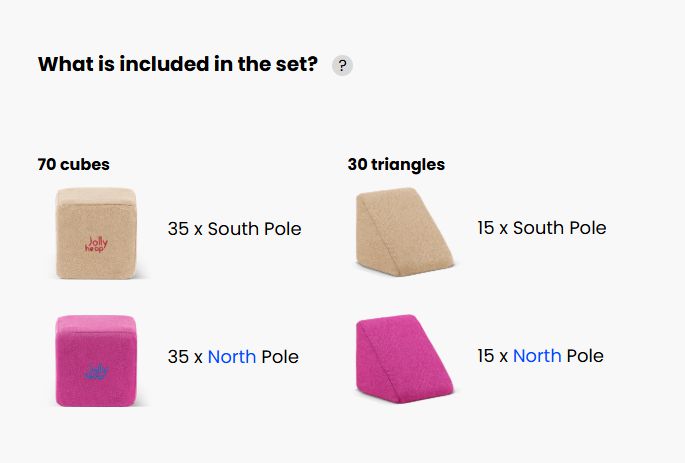
Task: Open the beige South Pole triangle image
Action: (x=404, y=230)
